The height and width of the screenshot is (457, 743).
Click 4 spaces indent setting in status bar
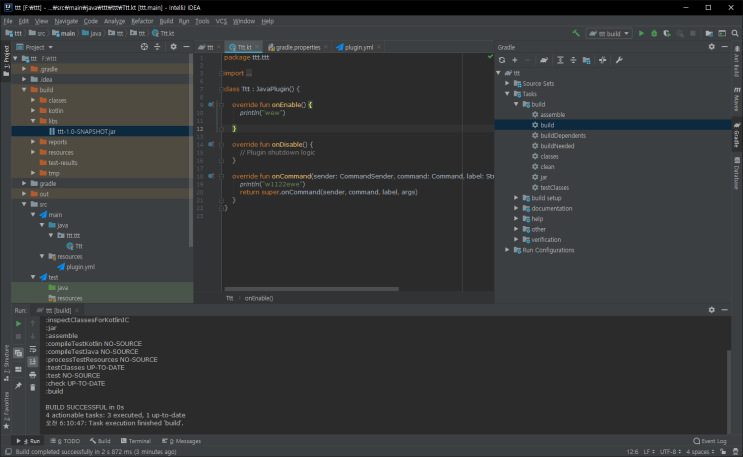tap(699, 452)
